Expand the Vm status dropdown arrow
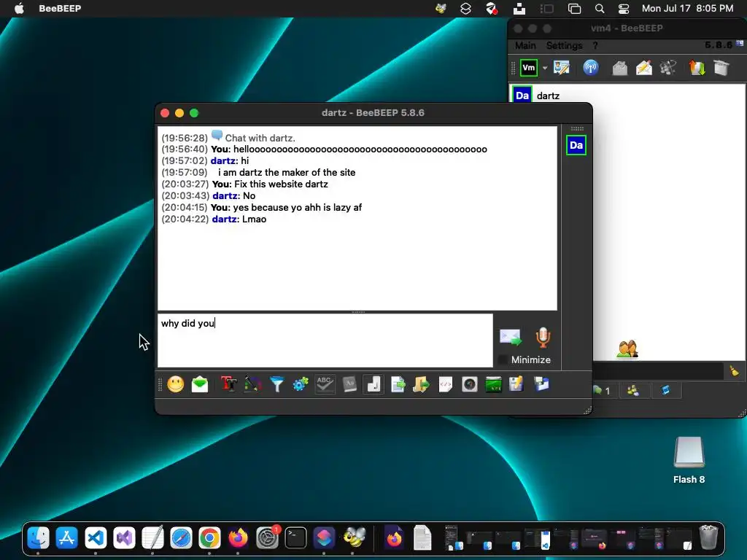747x560 pixels. coord(545,68)
